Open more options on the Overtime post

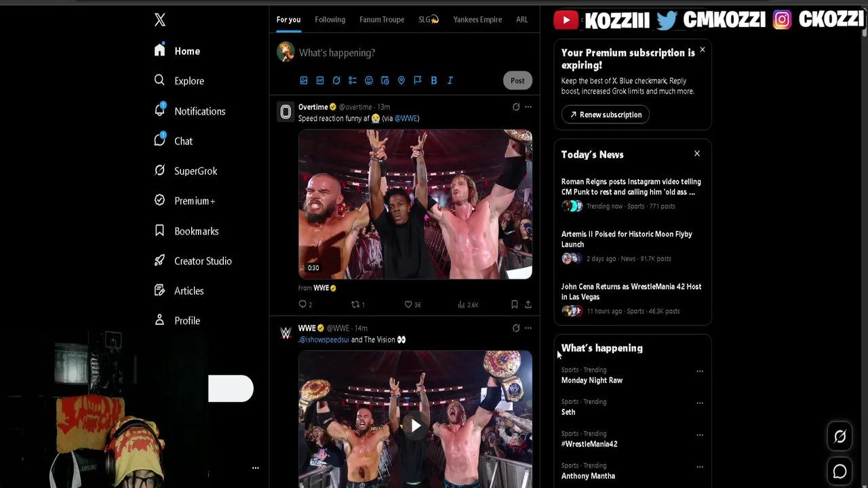[528, 107]
